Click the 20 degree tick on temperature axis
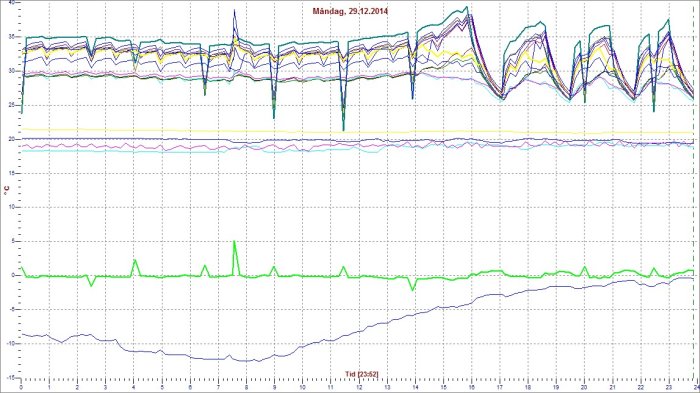700x393 pixels. click(x=12, y=139)
